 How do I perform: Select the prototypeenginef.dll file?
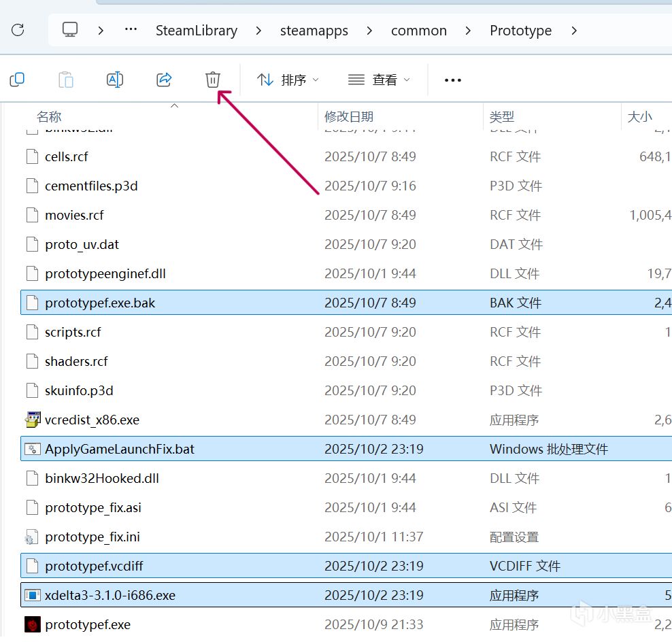pyautogui.click(x=346, y=273)
